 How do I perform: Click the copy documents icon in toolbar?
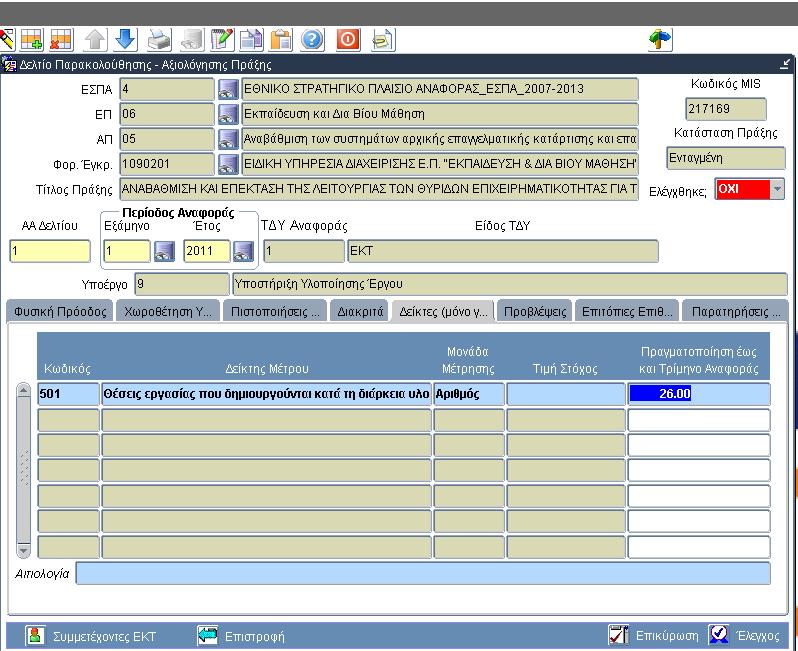(251, 40)
